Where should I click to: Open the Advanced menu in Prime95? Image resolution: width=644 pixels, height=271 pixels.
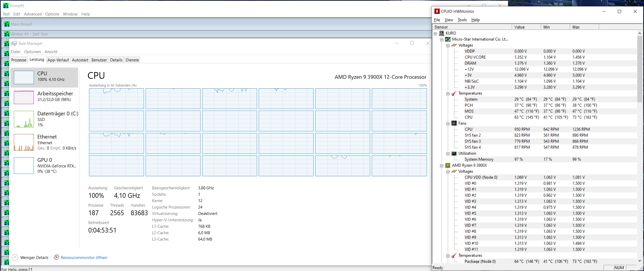click(x=33, y=14)
